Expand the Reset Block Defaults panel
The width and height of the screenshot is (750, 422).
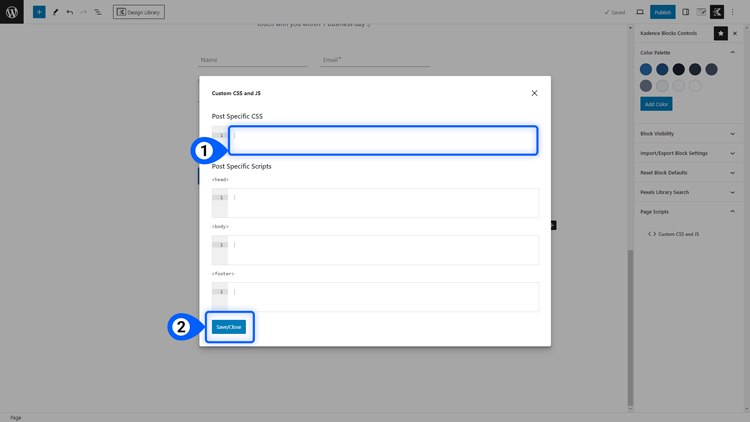687,173
